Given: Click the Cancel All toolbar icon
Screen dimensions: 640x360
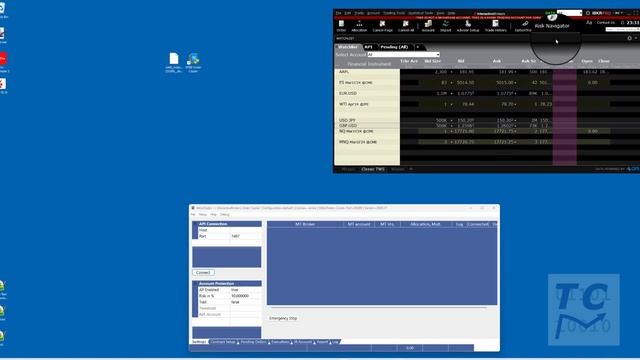Looking at the screenshot, I should pyautogui.click(x=406, y=27).
